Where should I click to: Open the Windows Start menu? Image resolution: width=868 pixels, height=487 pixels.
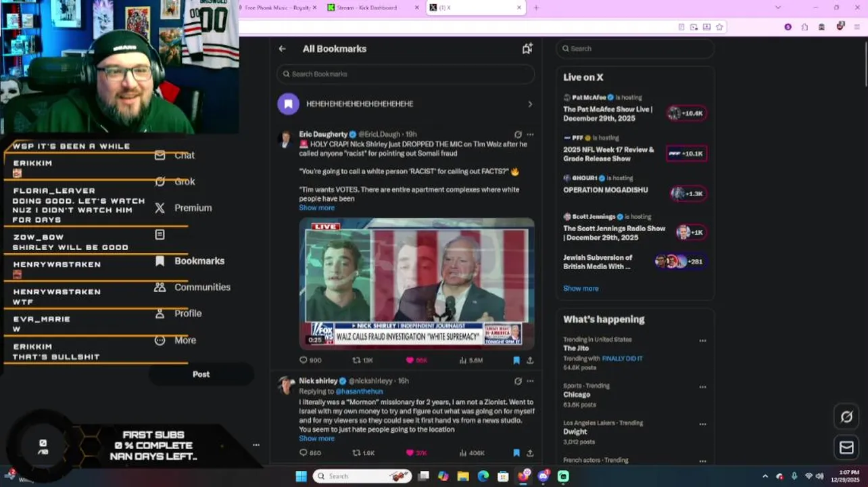point(301,476)
